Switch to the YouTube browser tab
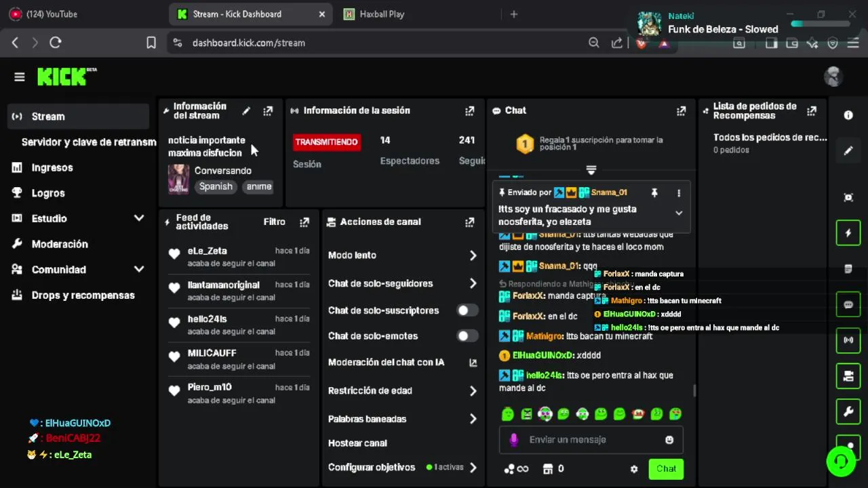The image size is (868, 488). pos(80,14)
